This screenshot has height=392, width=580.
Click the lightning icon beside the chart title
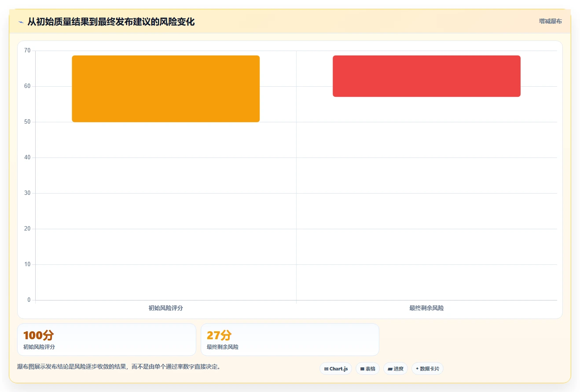tap(21, 22)
